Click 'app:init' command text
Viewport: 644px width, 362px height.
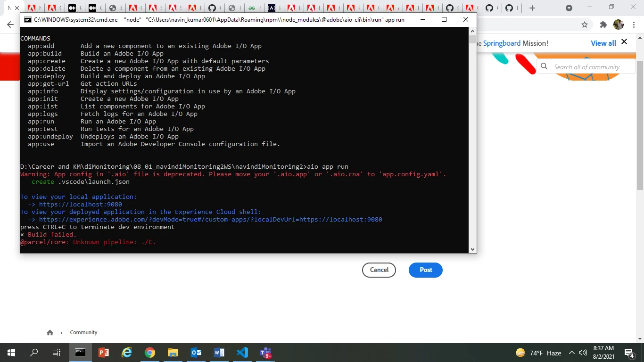tap(43, 99)
